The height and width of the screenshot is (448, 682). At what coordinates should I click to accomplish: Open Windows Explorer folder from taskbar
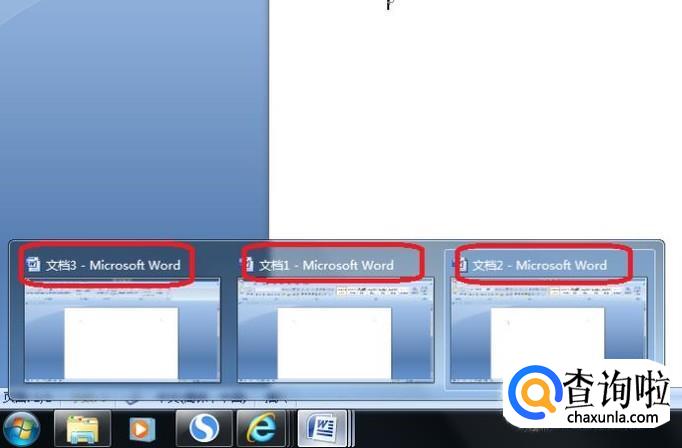82,429
